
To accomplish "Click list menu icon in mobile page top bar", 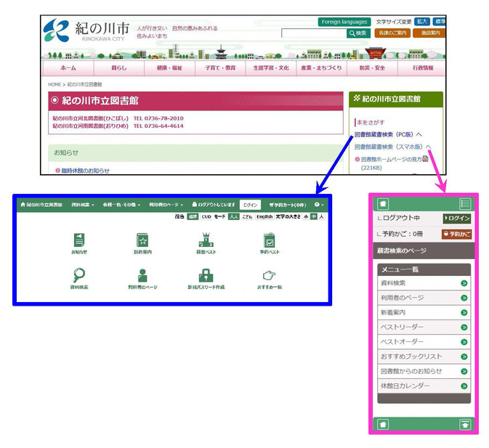I will tap(465, 204).
